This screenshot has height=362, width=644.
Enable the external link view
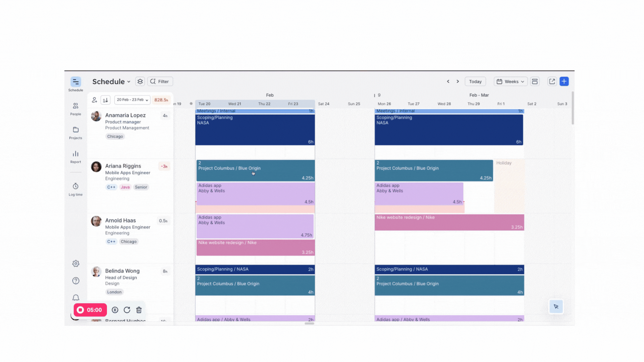click(x=551, y=81)
